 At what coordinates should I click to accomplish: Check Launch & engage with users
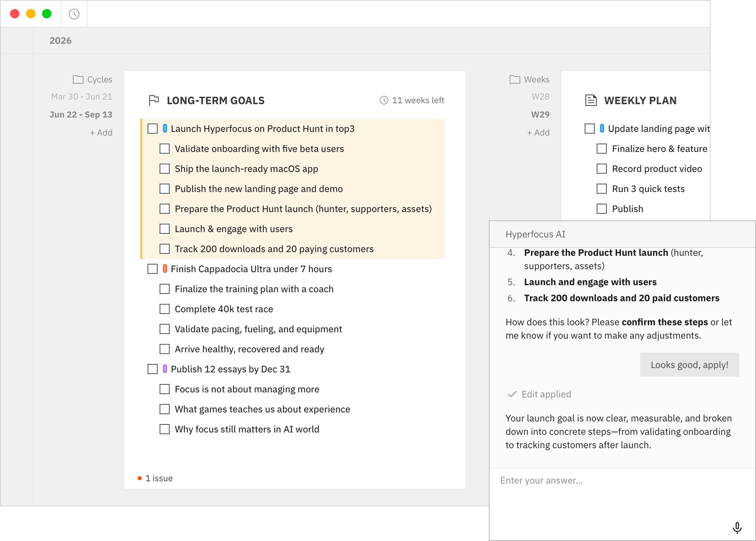(x=165, y=229)
